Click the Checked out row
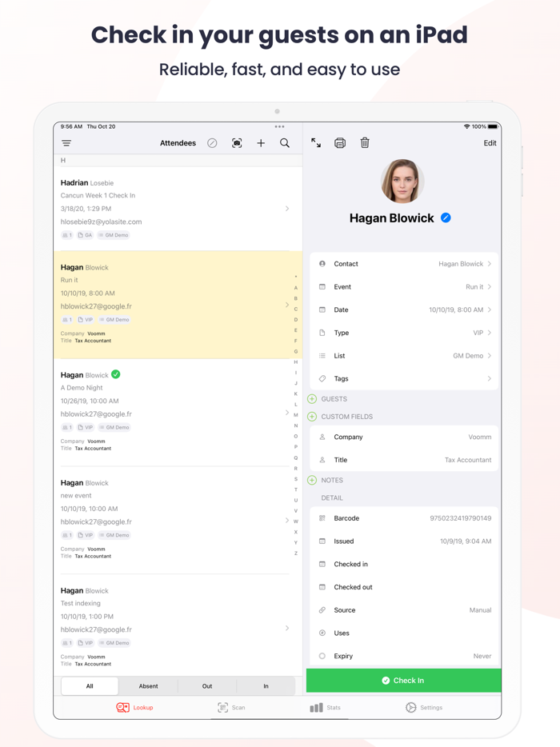Viewport: 560px width, 747px height. tap(404, 587)
